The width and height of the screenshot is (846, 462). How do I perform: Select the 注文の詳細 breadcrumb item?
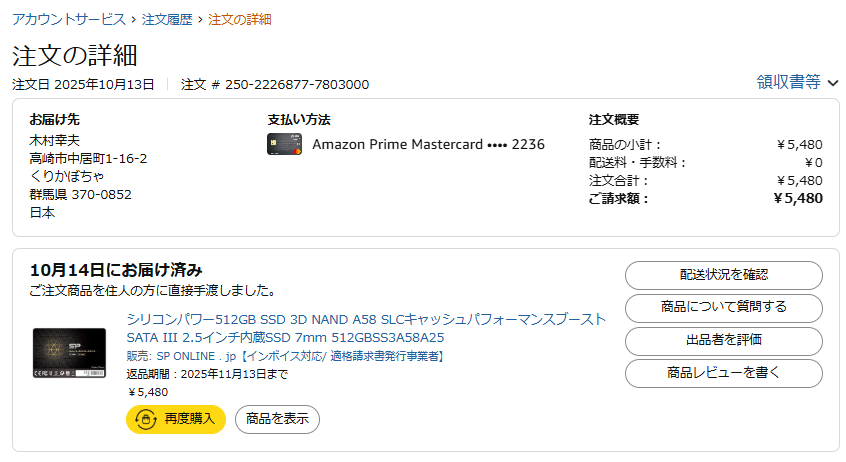point(239,20)
